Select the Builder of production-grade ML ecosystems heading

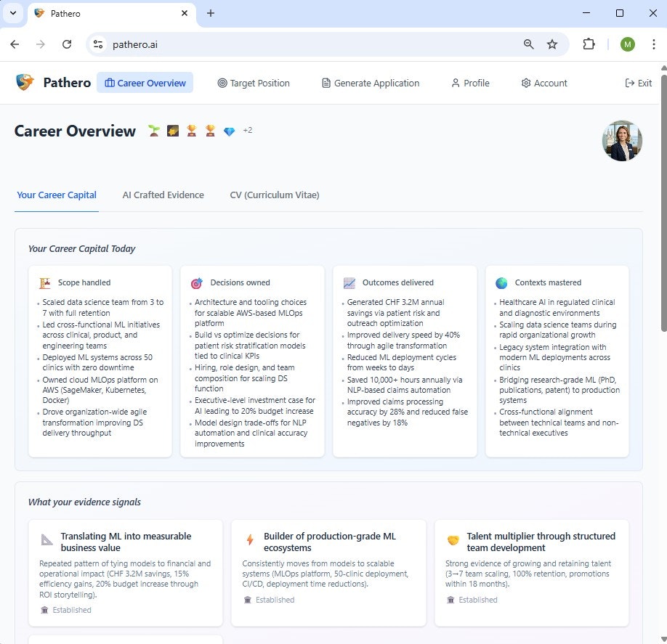(330, 542)
